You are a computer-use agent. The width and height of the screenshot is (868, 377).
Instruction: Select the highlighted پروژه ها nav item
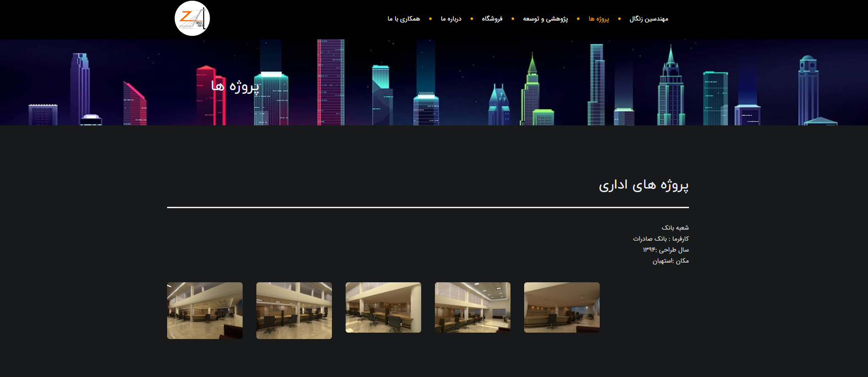[x=599, y=19]
